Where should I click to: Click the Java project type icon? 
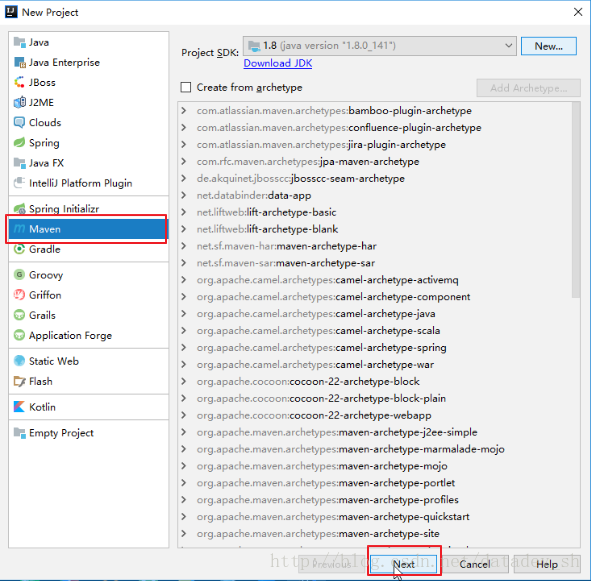coord(19,42)
